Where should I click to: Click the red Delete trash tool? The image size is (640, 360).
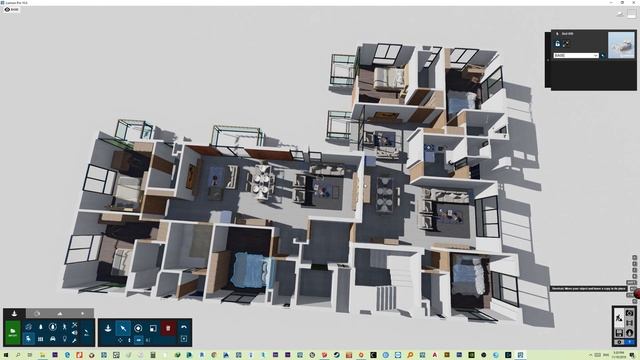coord(168,328)
